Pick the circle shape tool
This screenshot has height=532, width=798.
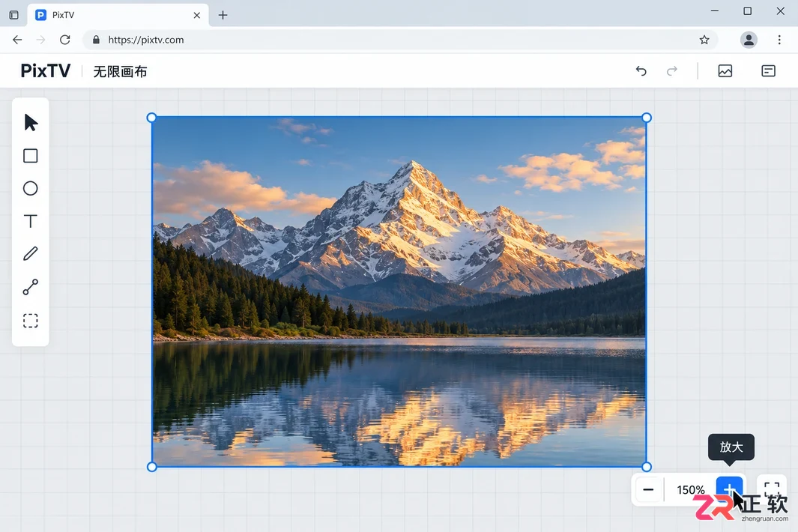point(31,188)
